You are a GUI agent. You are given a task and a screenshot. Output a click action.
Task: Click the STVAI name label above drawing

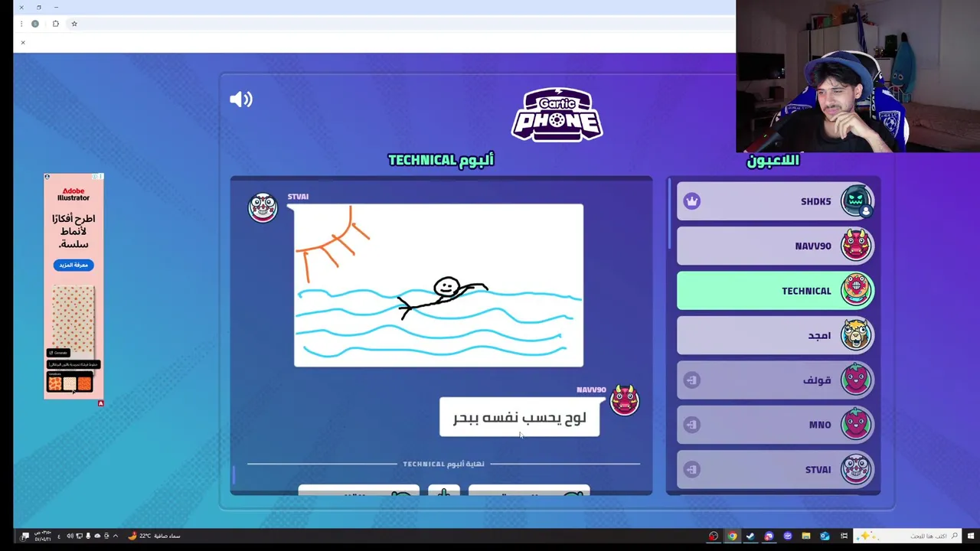point(298,197)
